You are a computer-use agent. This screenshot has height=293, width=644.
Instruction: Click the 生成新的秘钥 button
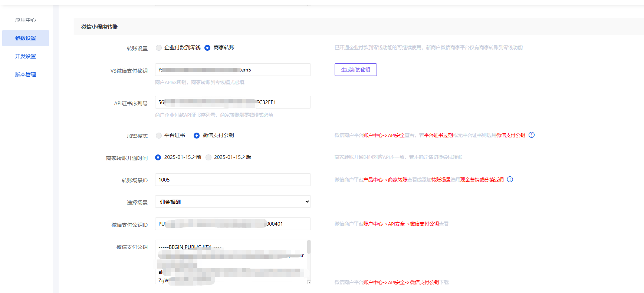[355, 70]
